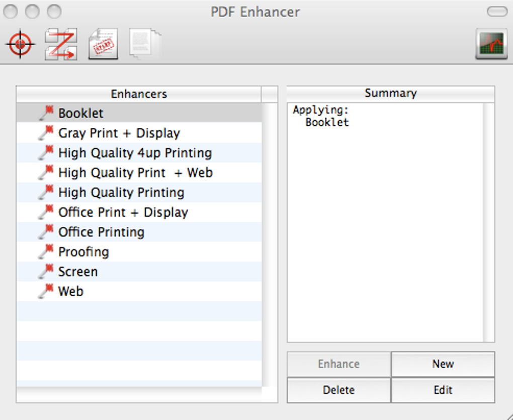Click the wand icon beside Office Printing
513x420 pixels.
[46, 231]
